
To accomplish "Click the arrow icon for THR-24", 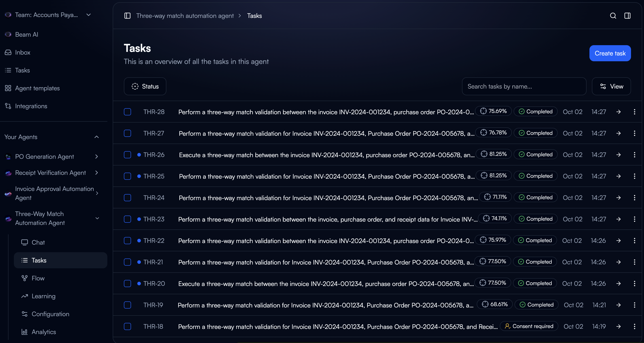I will [619, 198].
